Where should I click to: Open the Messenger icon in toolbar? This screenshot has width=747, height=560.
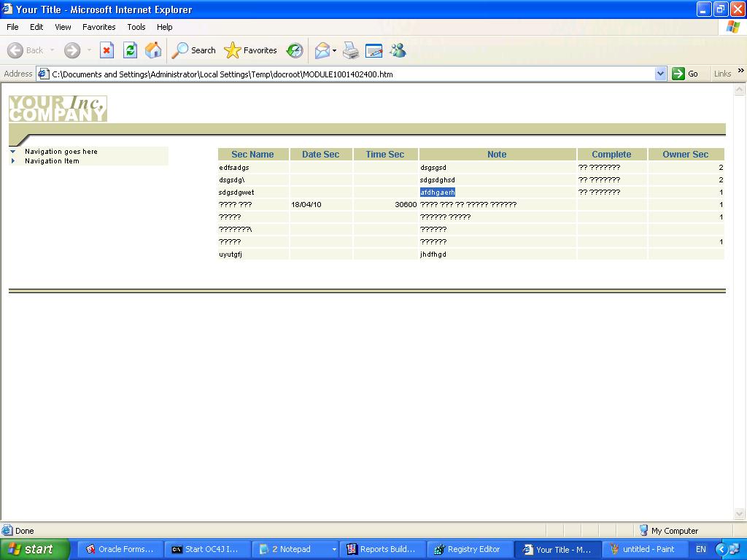[x=398, y=50]
